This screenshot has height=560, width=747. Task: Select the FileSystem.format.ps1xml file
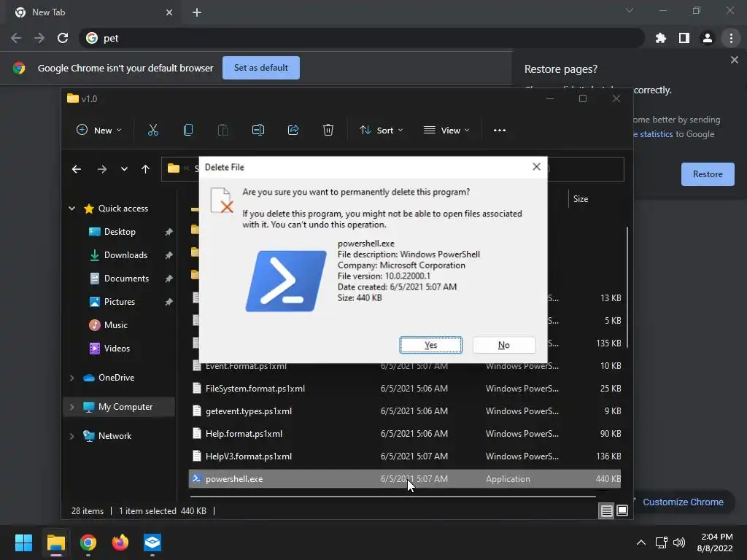(x=405, y=389)
